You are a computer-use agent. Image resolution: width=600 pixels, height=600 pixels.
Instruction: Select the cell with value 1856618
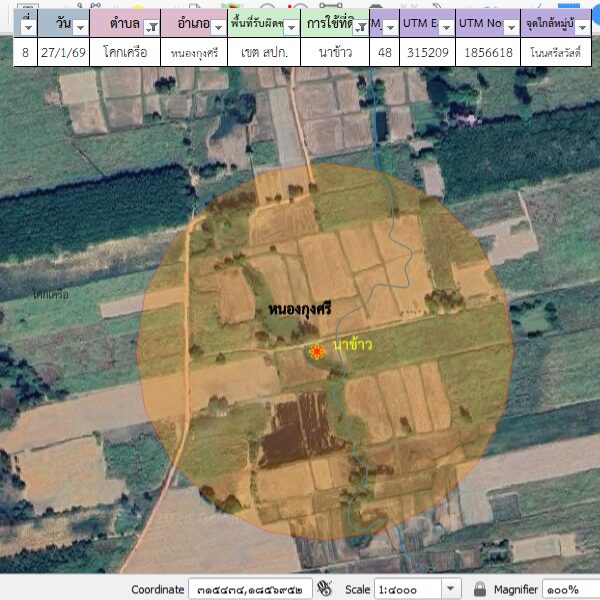click(487, 52)
